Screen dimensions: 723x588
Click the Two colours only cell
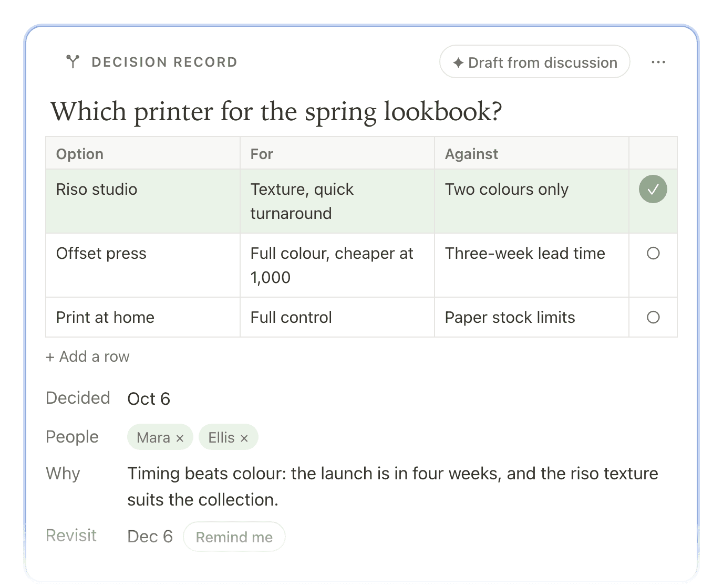click(x=532, y=202)
